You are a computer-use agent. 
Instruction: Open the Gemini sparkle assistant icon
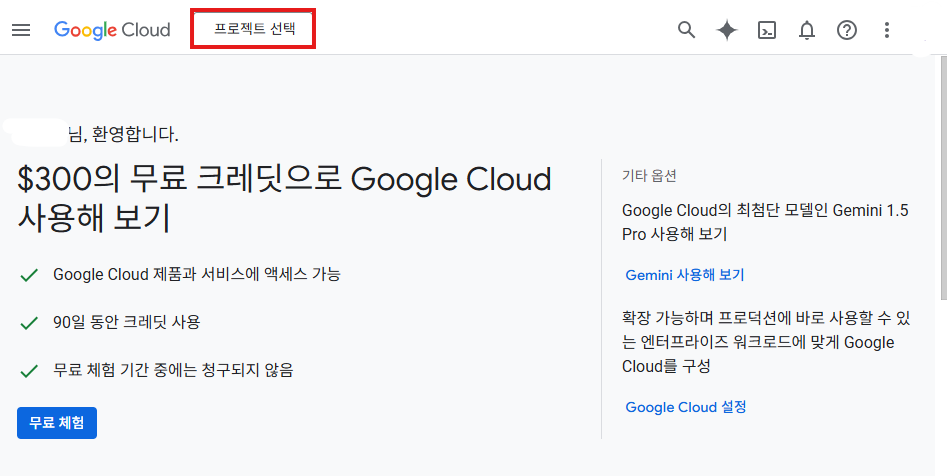(x=727, y=30)
